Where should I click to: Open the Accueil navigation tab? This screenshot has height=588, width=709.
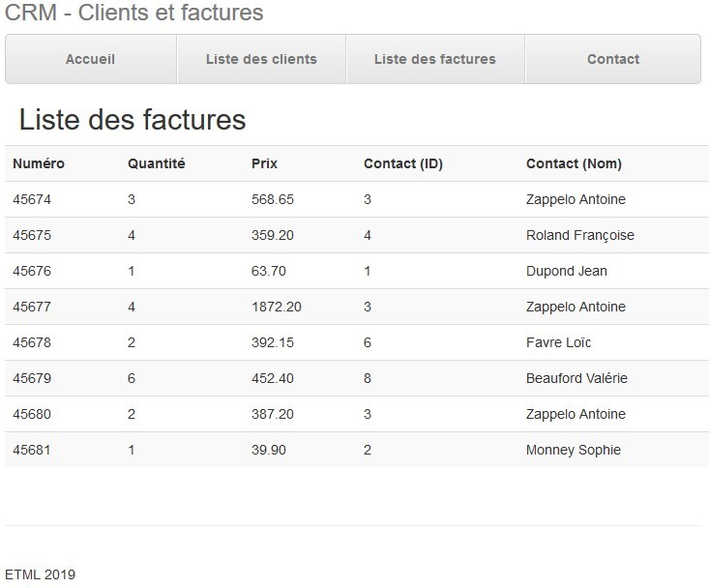tap(91, 59)
